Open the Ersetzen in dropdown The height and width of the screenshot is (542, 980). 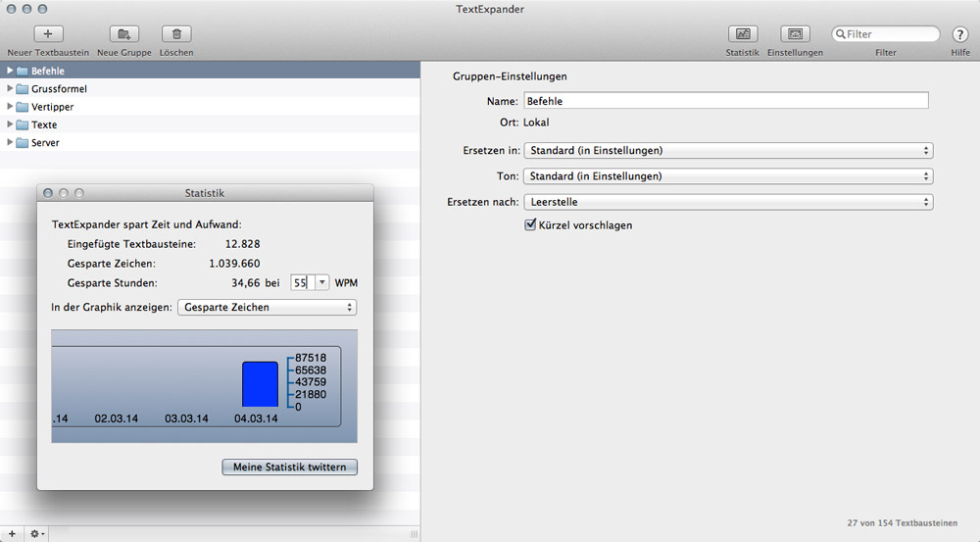point(728,151)
